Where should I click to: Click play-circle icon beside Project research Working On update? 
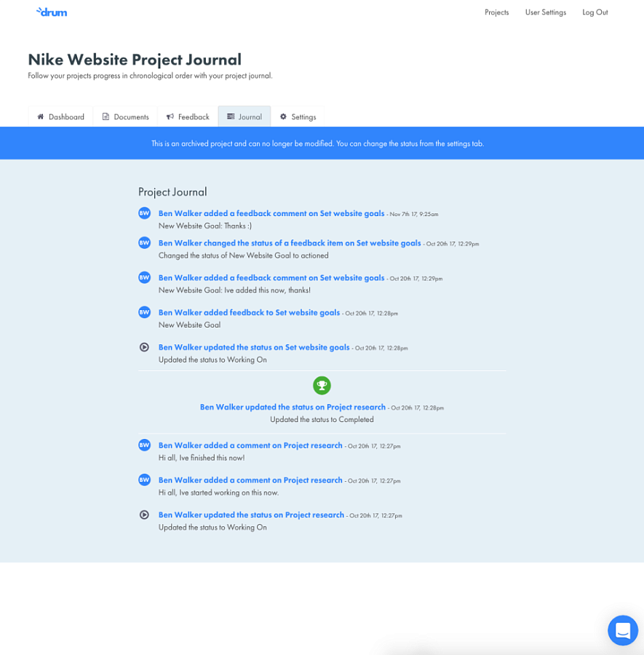[144, 515]
